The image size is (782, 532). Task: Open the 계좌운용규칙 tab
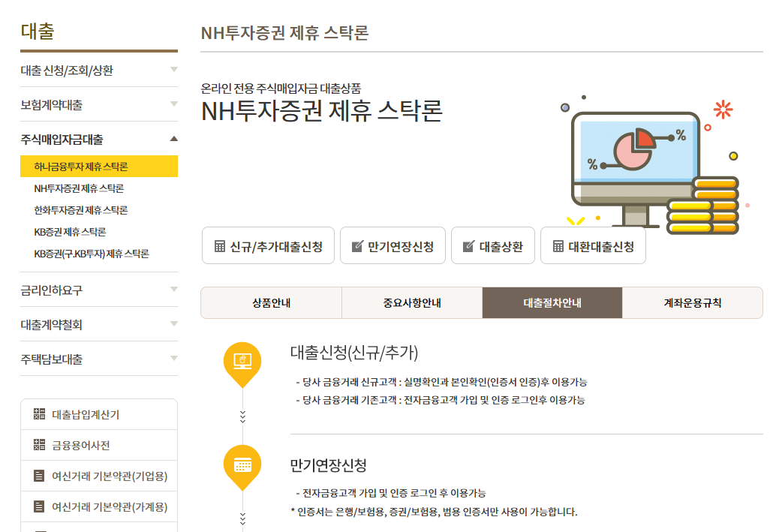(692, 302)
